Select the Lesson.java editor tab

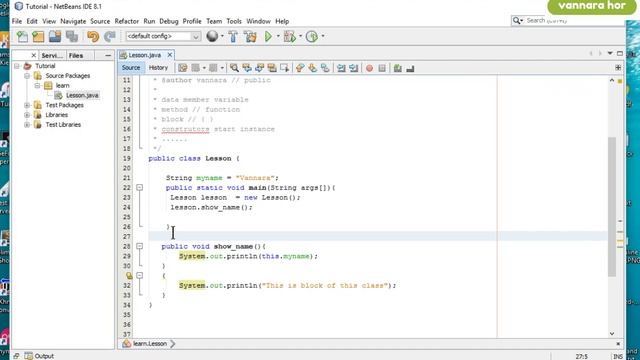(x=144, y=55)
